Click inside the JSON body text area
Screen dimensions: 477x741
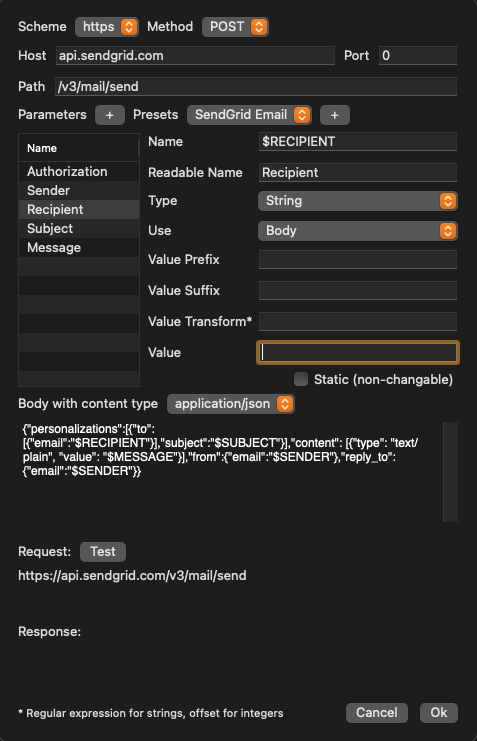230,472
